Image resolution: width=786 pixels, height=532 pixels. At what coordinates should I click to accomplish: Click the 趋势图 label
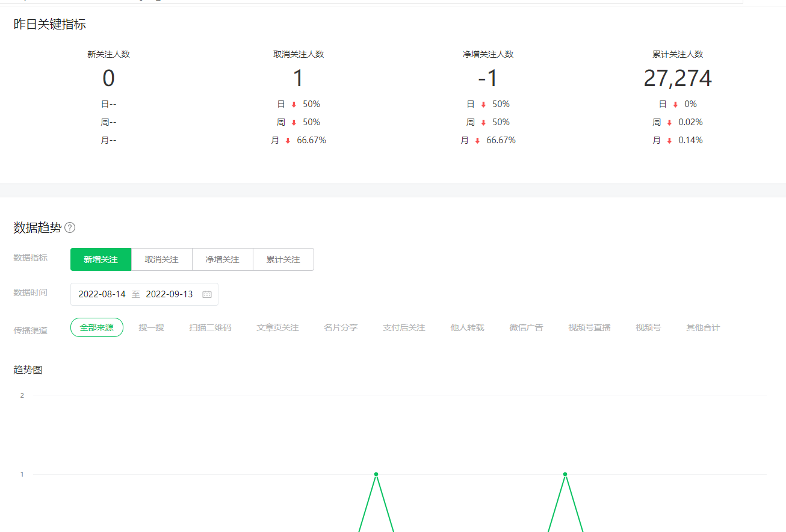(28, 370)
